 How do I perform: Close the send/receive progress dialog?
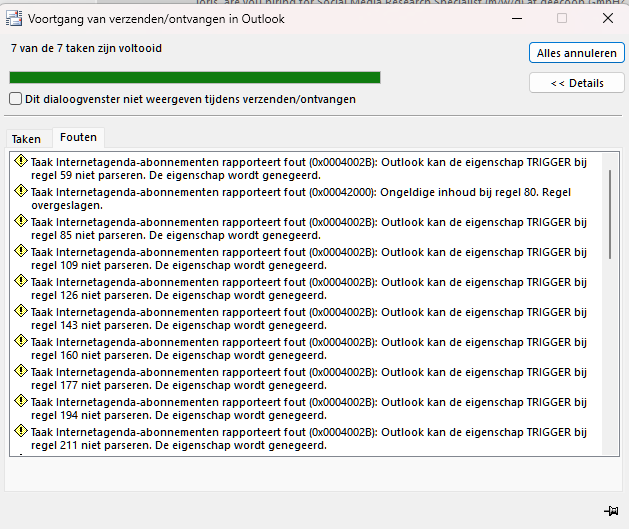(x=608, y=18)
